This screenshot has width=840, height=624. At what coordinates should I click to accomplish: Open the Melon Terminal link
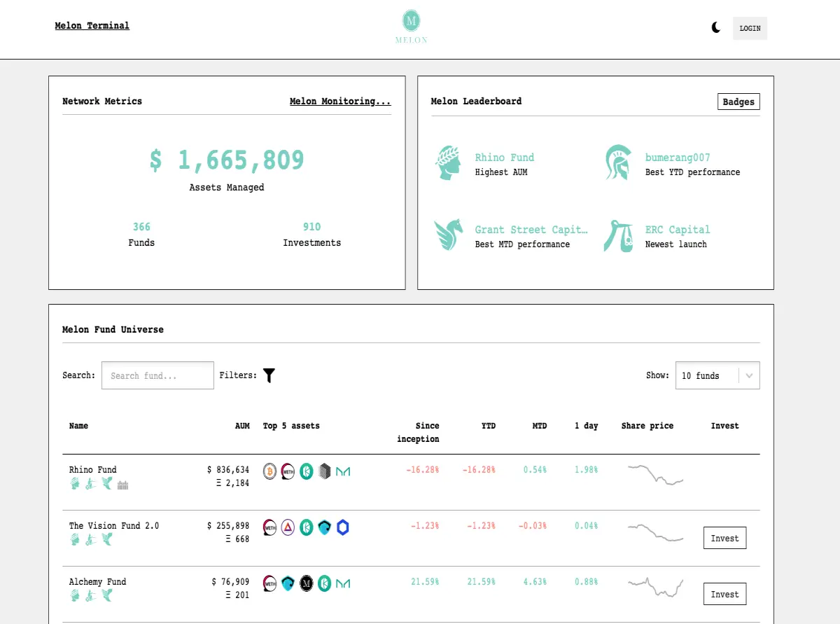[x=92, y=26]
